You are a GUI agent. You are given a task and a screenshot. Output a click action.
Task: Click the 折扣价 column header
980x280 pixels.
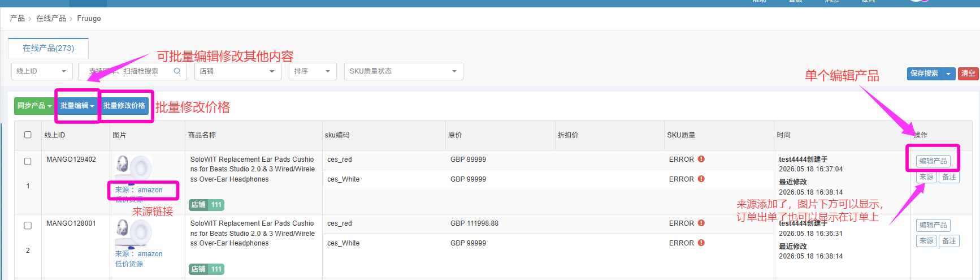[x=568, y=135]
